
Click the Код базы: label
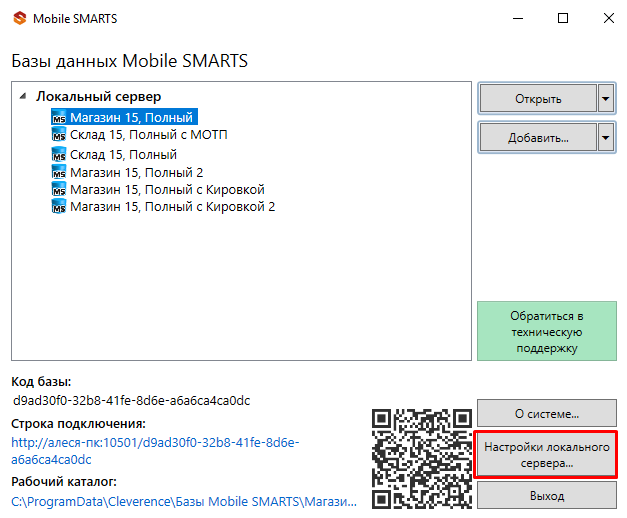tap(41, 382)
